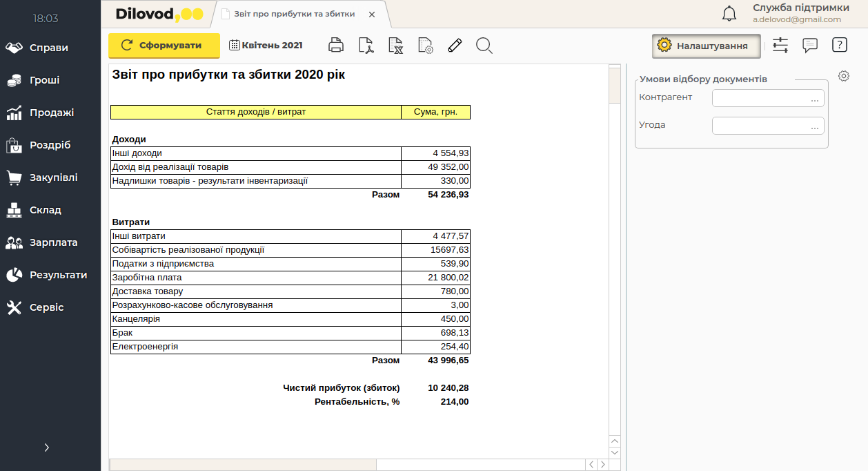
Task: Open the Служба підтримки account menu
Action: point(800,13)
